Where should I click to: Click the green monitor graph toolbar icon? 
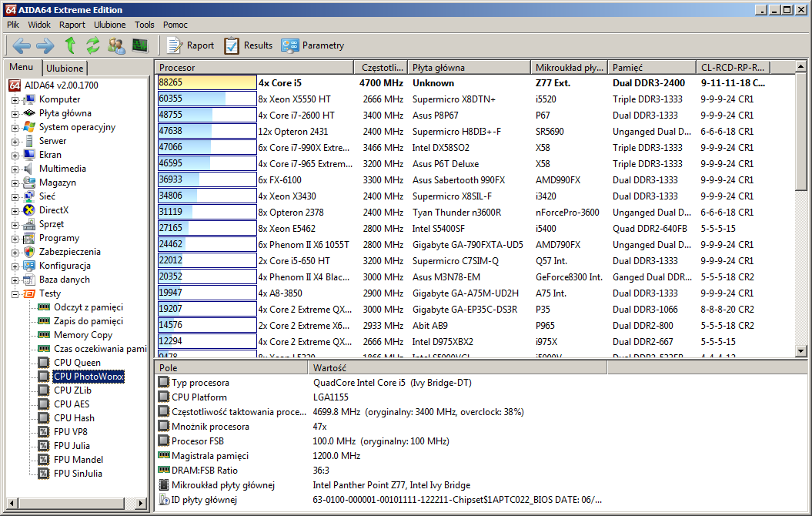pyautogui.click(x=140, y=45)
